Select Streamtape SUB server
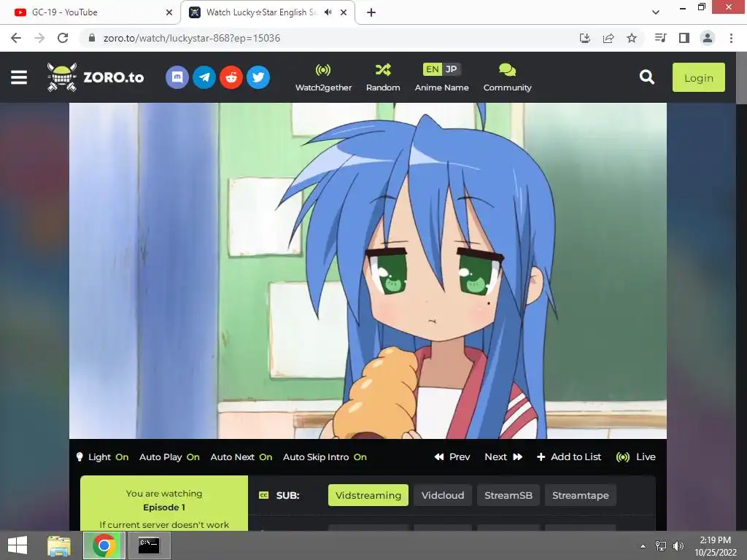The width and height of the screenshot is (747, 560). coord(580,495)
